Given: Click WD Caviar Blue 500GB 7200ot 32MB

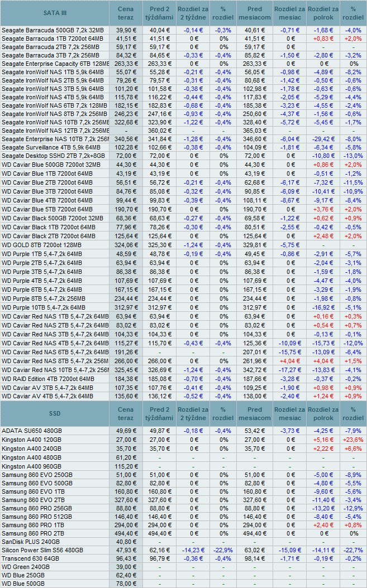Looking at the screenshot, I should pyautogui.click(x=51, y=165).
